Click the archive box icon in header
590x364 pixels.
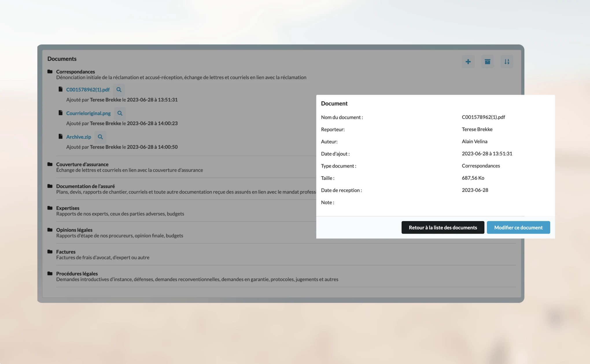pos(487,62)
